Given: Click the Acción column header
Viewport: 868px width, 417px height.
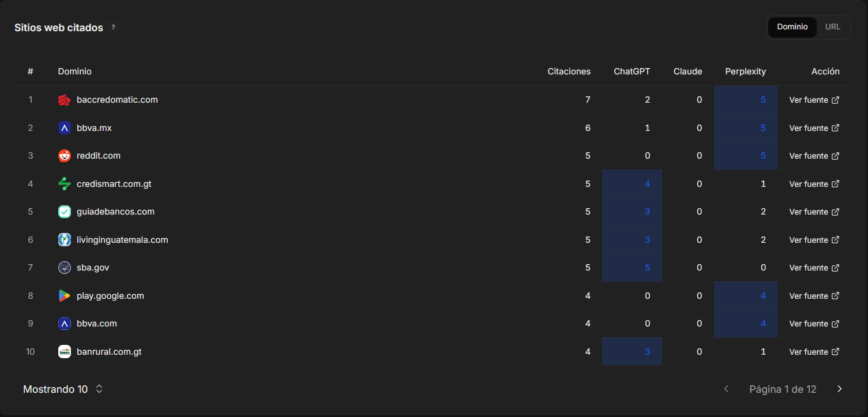Looking at the screenshot, I should [825, 72].
